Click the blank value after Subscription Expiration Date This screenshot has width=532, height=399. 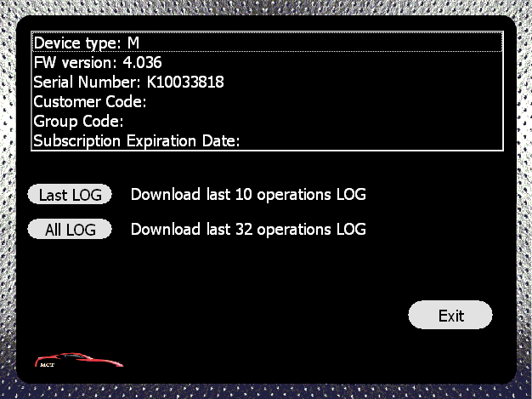[x=371, y=141]
